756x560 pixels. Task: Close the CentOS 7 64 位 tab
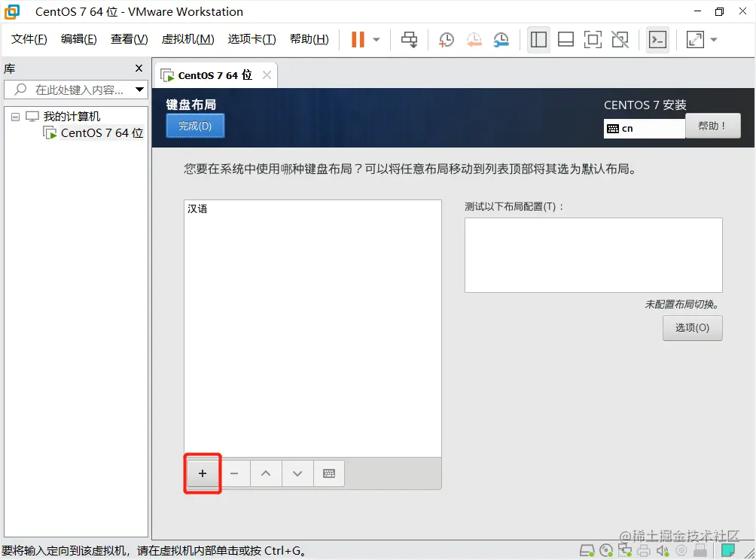pyautogui.click(x=267, y=75)
